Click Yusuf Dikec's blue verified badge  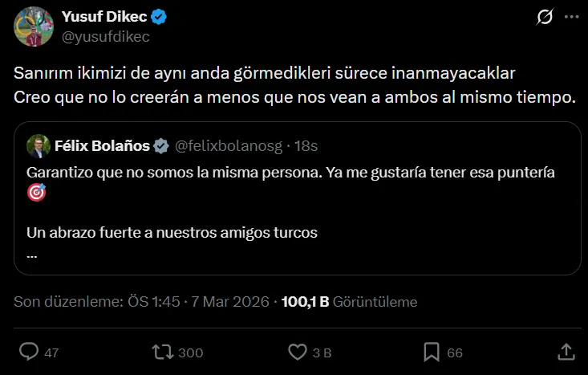(x=160, y=16)
